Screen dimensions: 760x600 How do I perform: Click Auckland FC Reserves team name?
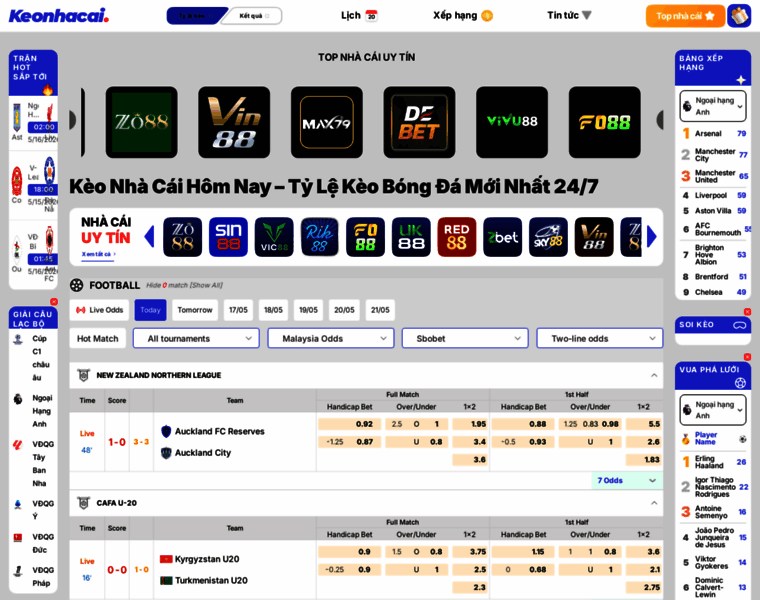[x=220, y=431]
